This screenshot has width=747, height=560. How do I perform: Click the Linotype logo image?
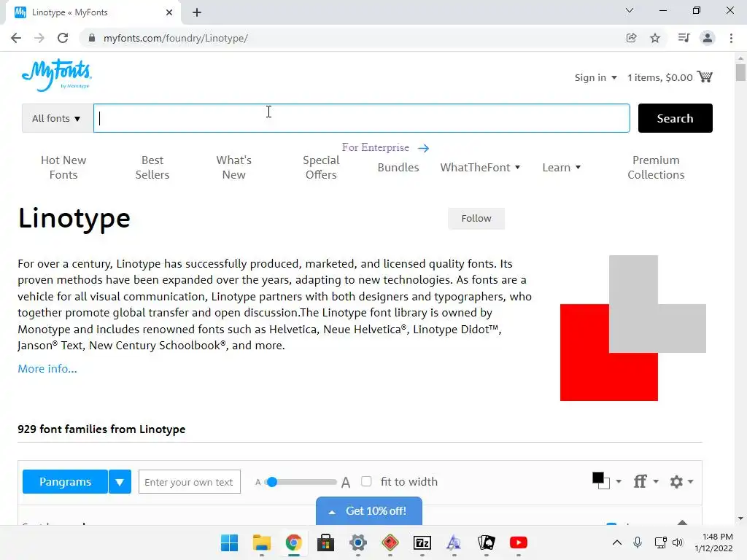632,328
